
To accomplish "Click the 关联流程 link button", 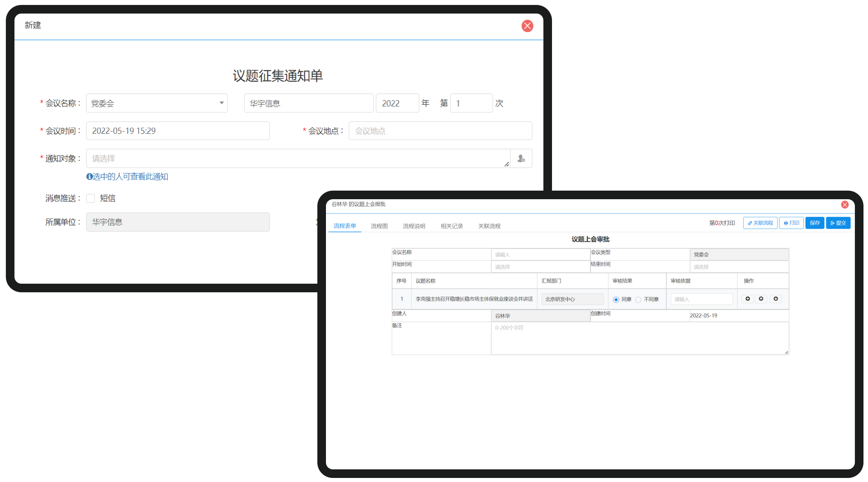I will [x=760, y=223].
